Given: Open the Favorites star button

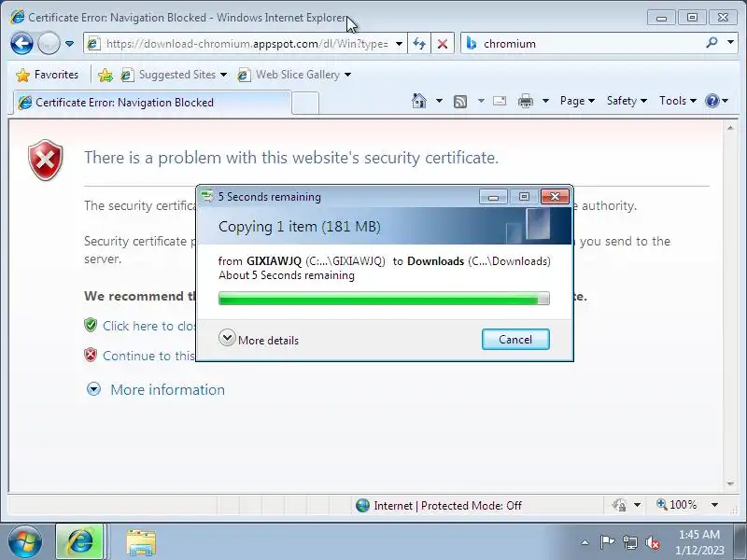Looking at the screenshot, I should click(x=47, y=75).
